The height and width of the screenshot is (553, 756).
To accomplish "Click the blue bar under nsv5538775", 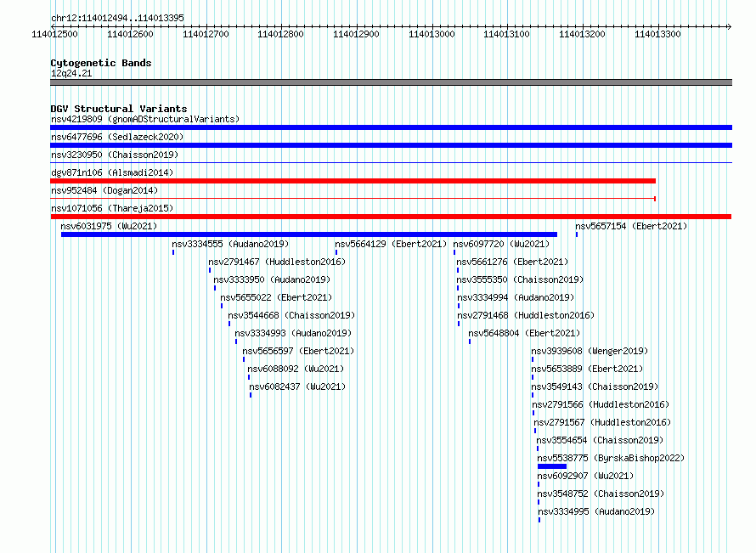I will (x=552, y=466).
